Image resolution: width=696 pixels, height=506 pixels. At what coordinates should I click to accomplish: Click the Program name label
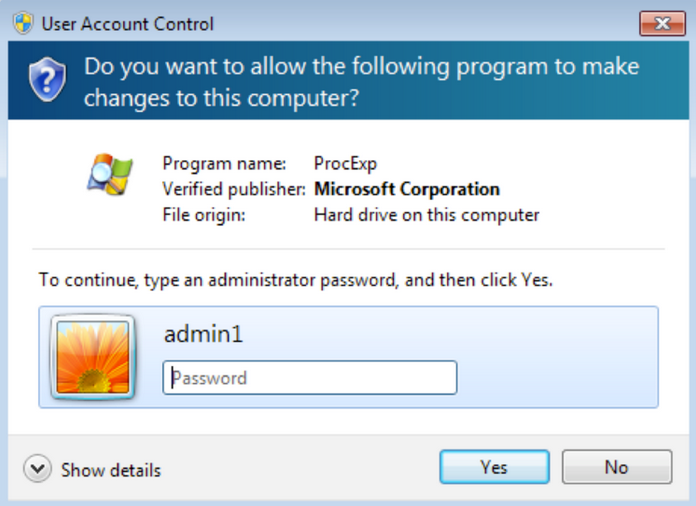(x=224, y=164)
